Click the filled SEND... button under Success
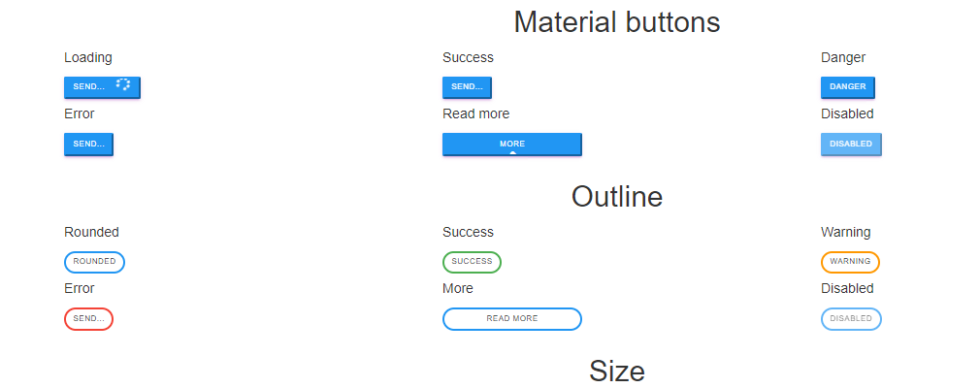The width and height of the screenshot is (980, 388). tap(467, 87)
